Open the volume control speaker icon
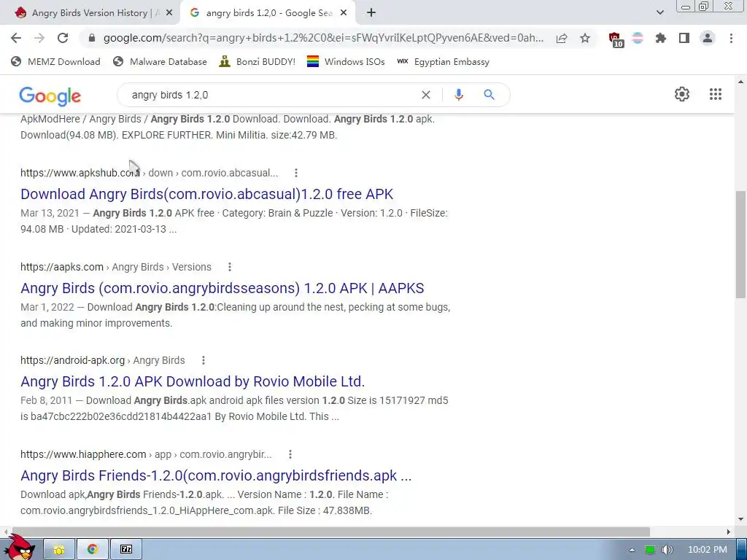 [667, 550]
